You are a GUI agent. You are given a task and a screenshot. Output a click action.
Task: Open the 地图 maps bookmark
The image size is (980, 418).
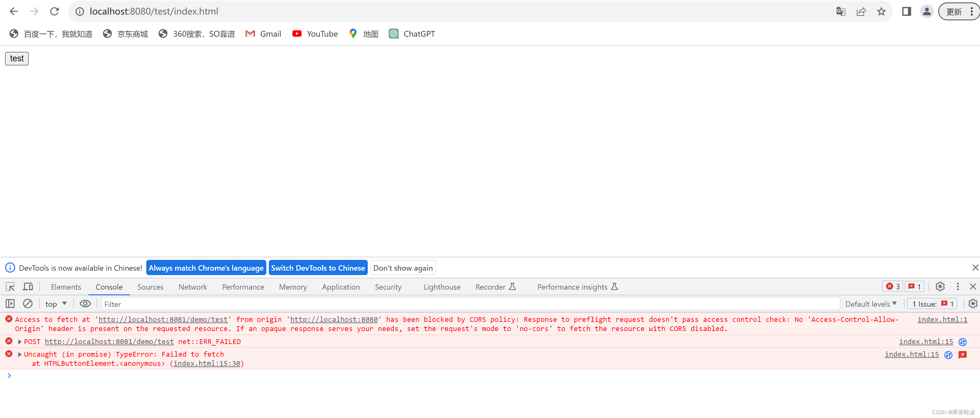364,34
